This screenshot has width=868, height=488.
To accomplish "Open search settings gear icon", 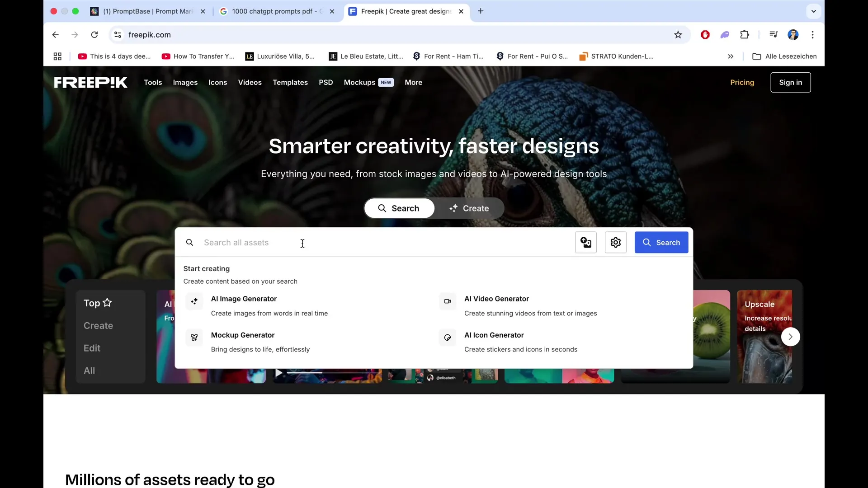I will [615, 243].
